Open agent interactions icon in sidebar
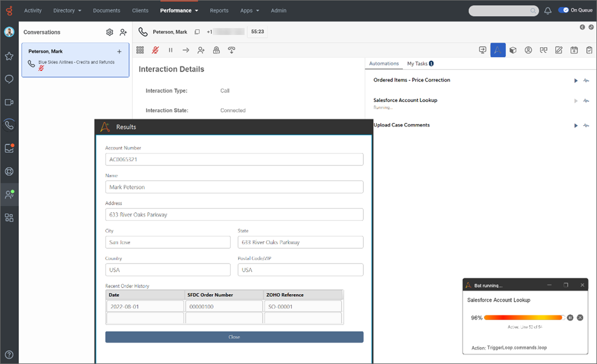The height and width of the screenshot is (364, 597). click(9, 194)
